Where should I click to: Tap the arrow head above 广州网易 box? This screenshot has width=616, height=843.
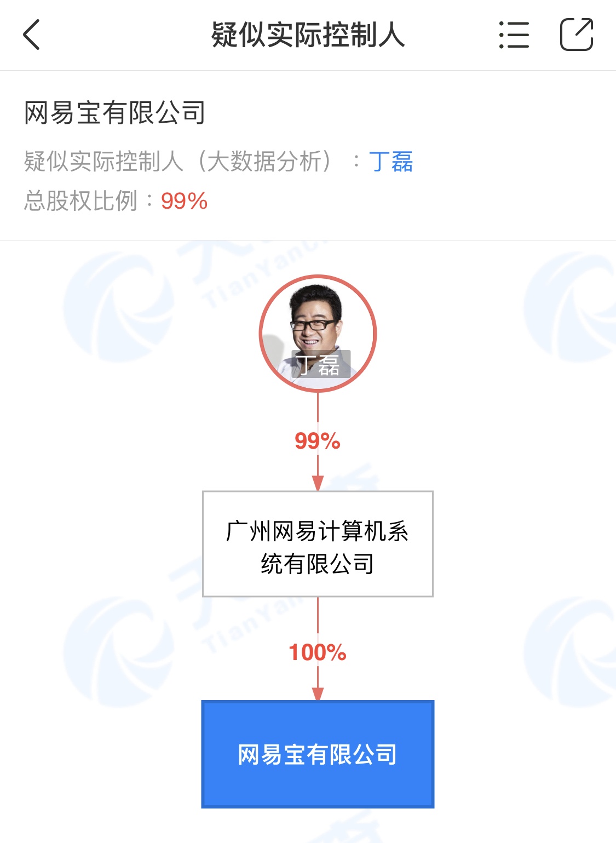pos(318,483)
